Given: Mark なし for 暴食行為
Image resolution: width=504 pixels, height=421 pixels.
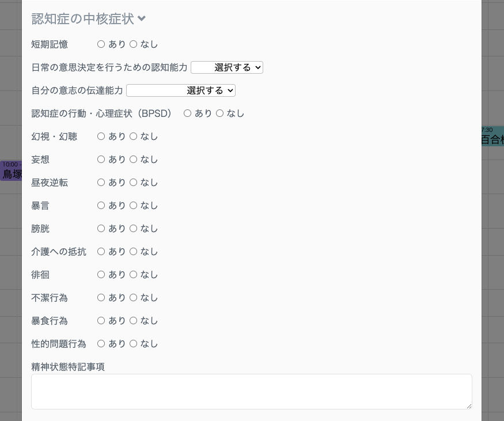Looking at the screenshot, I should [x=133, y=320].
